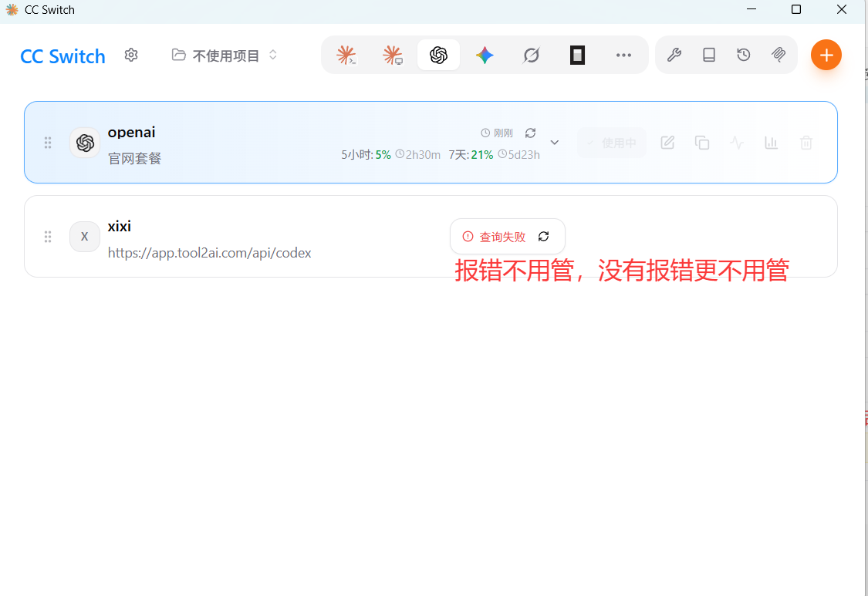Click the xixi provider name

tap(119, 227)
